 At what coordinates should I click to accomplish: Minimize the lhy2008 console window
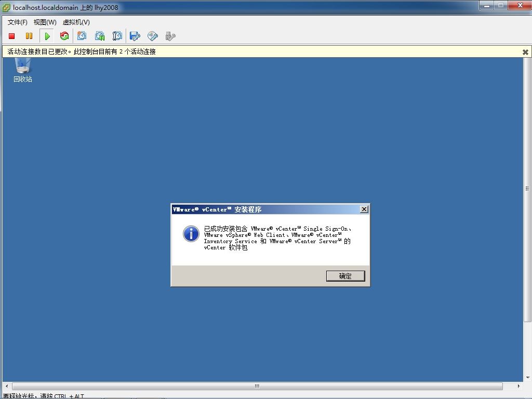pos(486,5)
